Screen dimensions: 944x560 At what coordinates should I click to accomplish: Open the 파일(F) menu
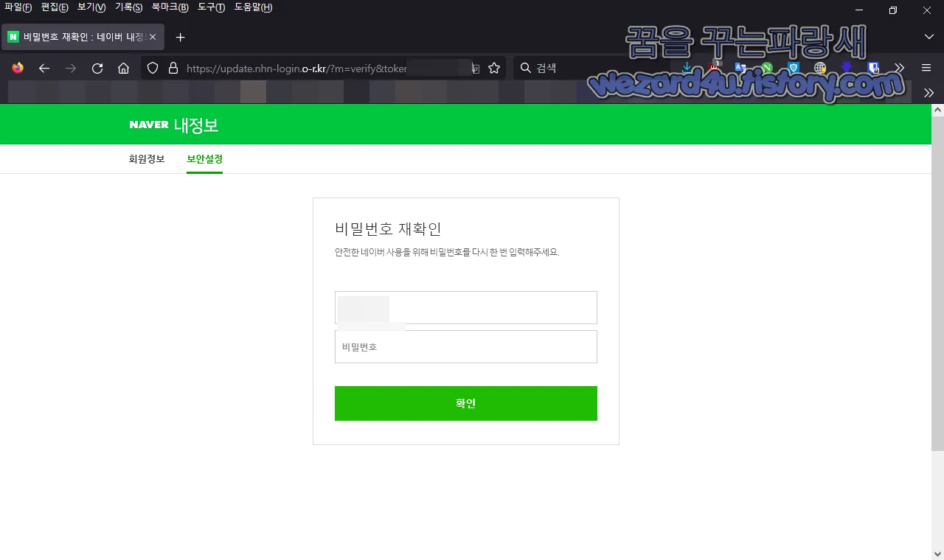[18, 7]
